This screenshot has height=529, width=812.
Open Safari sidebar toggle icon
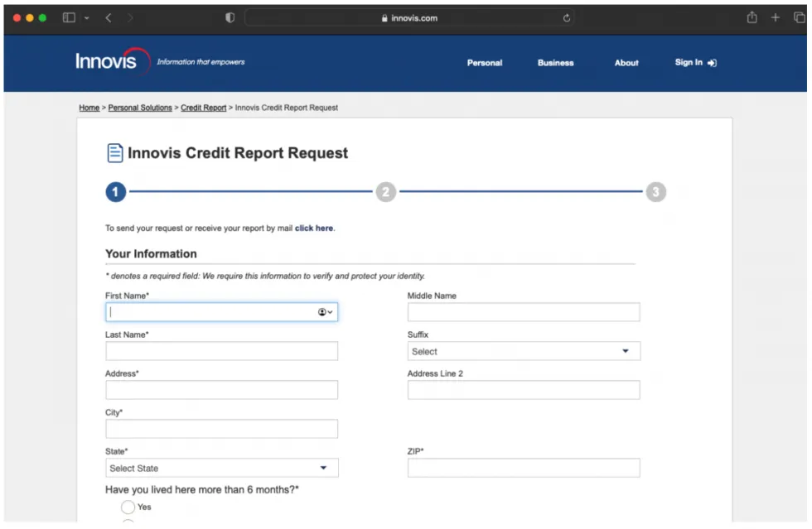point(70,18)
